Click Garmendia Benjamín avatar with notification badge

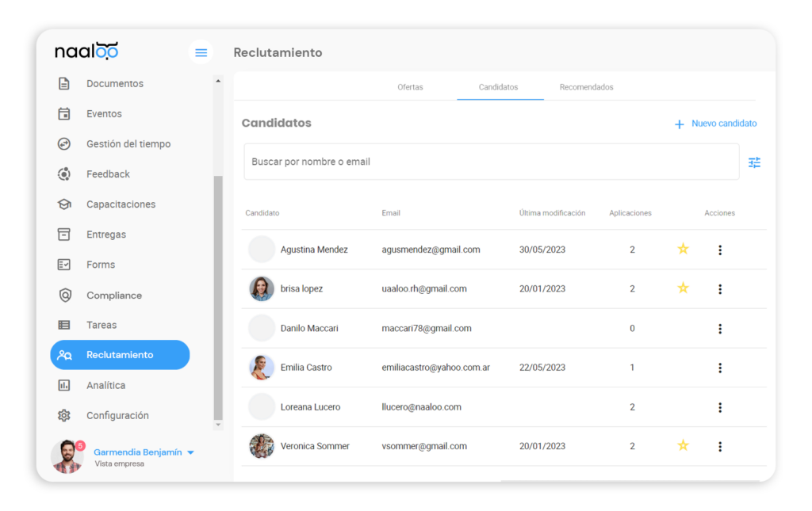[x=67, y=456]
